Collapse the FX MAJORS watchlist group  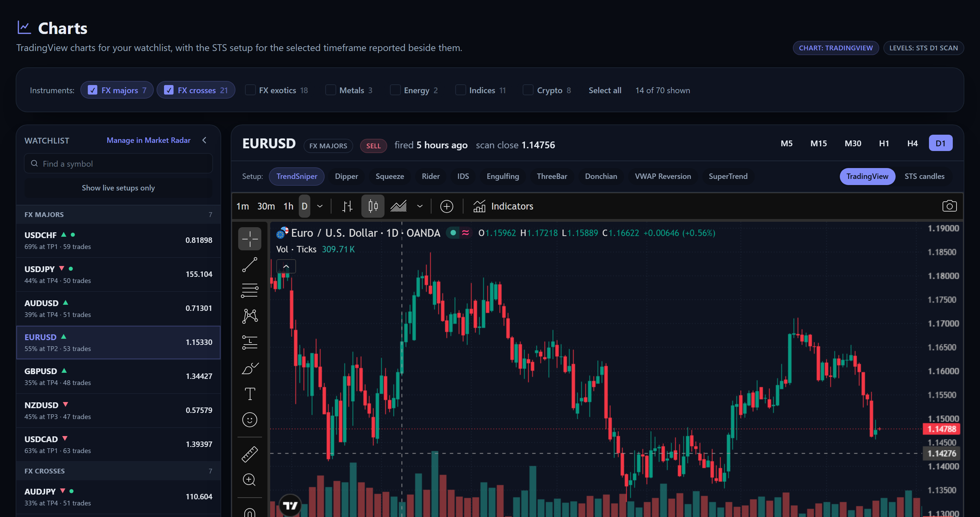coord(118,214)
